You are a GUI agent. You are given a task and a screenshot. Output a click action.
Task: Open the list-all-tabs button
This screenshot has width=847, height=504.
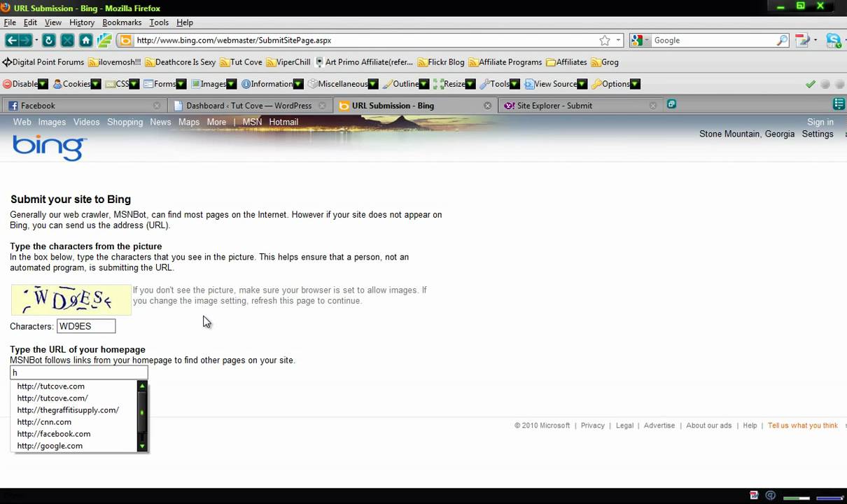[x=839, y=104]
